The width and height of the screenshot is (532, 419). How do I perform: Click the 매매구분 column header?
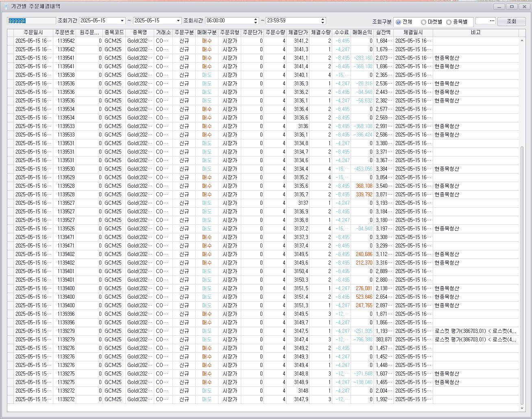click(x=207, y=33)
